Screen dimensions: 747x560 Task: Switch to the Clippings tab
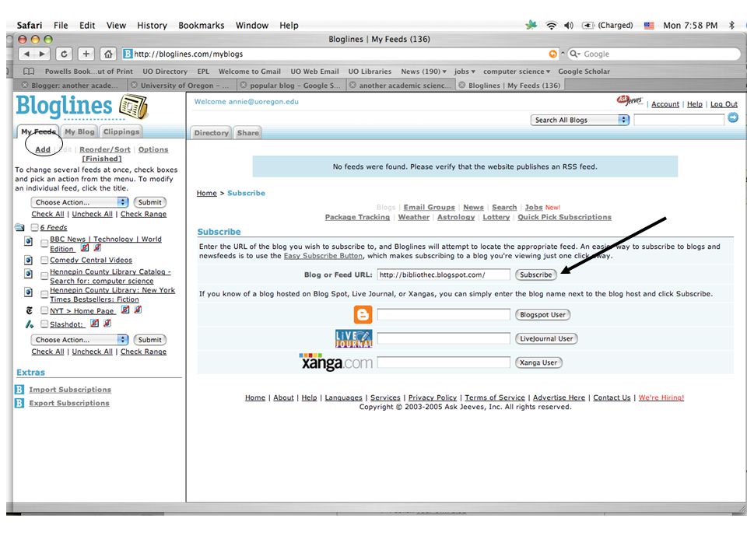(x=121, y=131)
